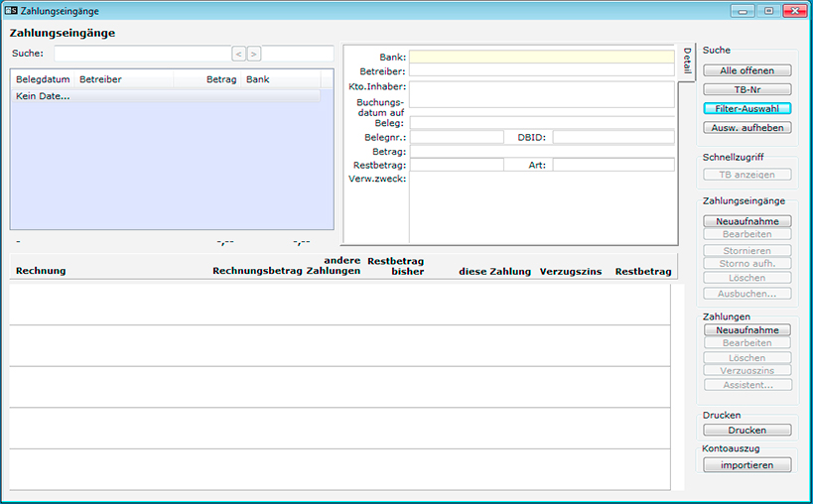
Task: Switch to the vertical Detail tab
Action: pos(687,63)
